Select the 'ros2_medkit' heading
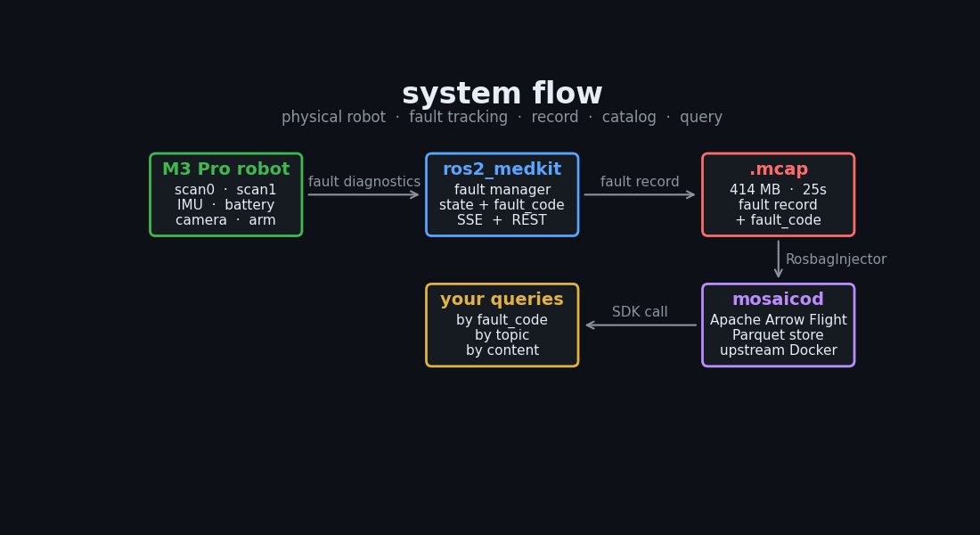The width and height of the screenshot is (980, 535). [502, 169]
